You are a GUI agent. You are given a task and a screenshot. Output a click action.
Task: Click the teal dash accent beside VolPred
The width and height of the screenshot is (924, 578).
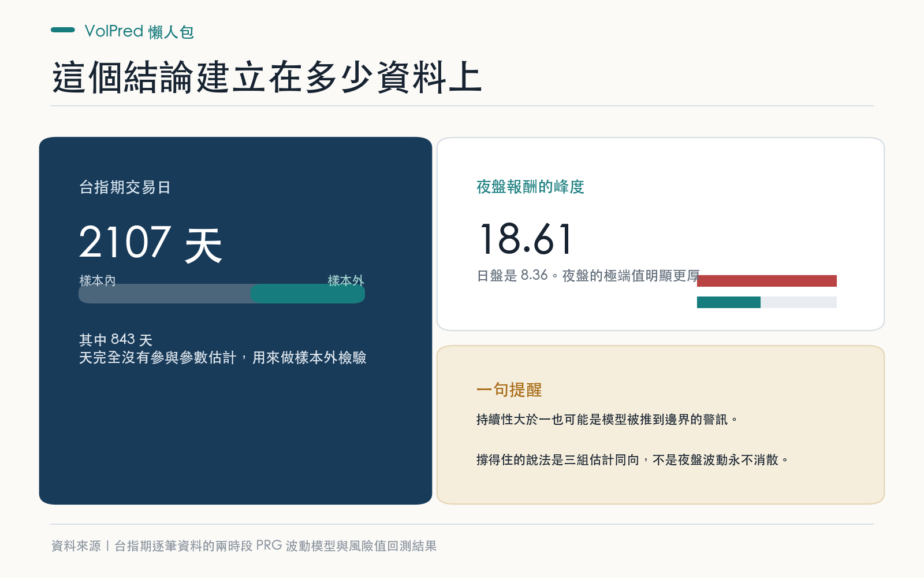[63, 29]
